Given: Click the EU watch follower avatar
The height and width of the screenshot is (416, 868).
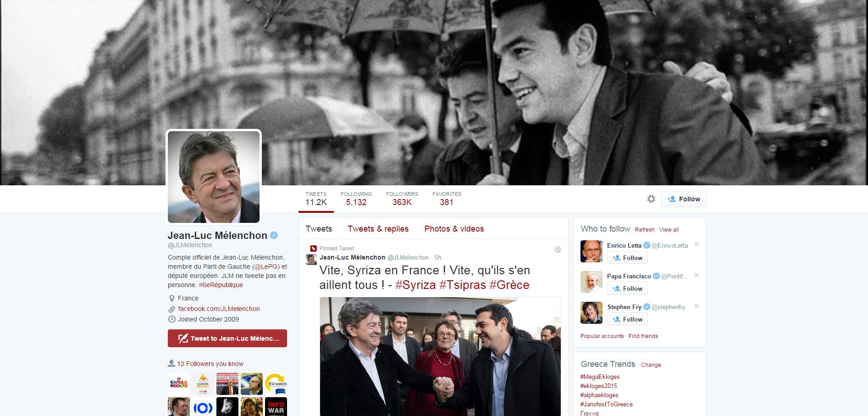Looking at the screenshot, I should 276,384.
